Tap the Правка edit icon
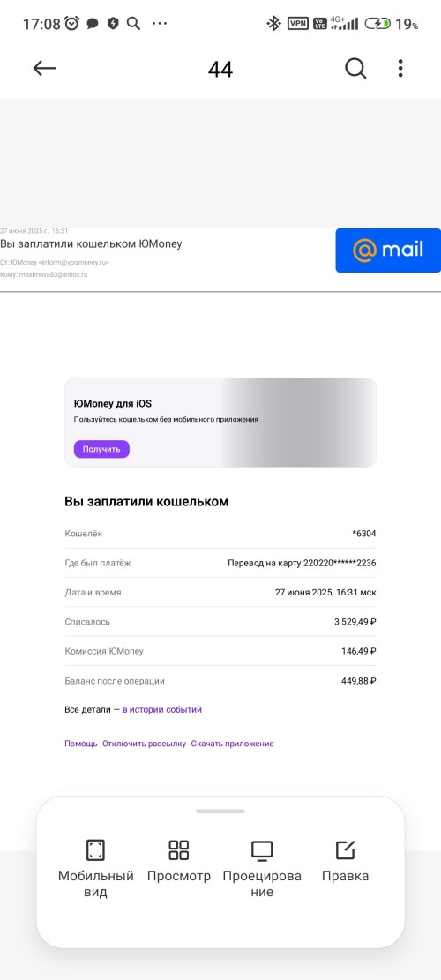The height and width of the screenshot is (980, 441). 346,850
